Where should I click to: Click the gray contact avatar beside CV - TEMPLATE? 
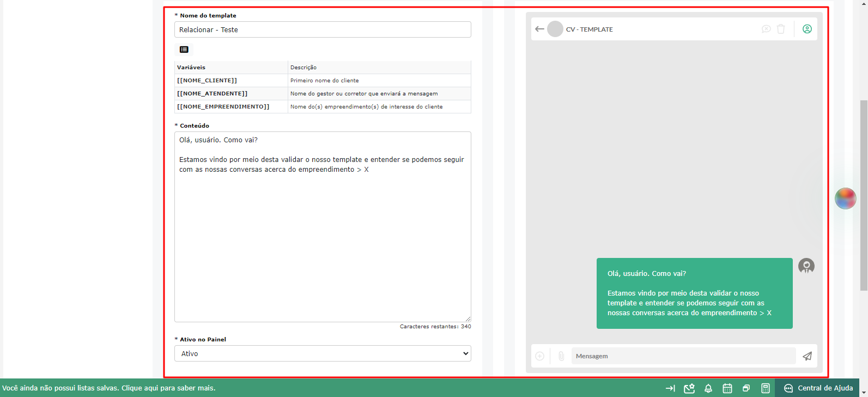[555, 29]
